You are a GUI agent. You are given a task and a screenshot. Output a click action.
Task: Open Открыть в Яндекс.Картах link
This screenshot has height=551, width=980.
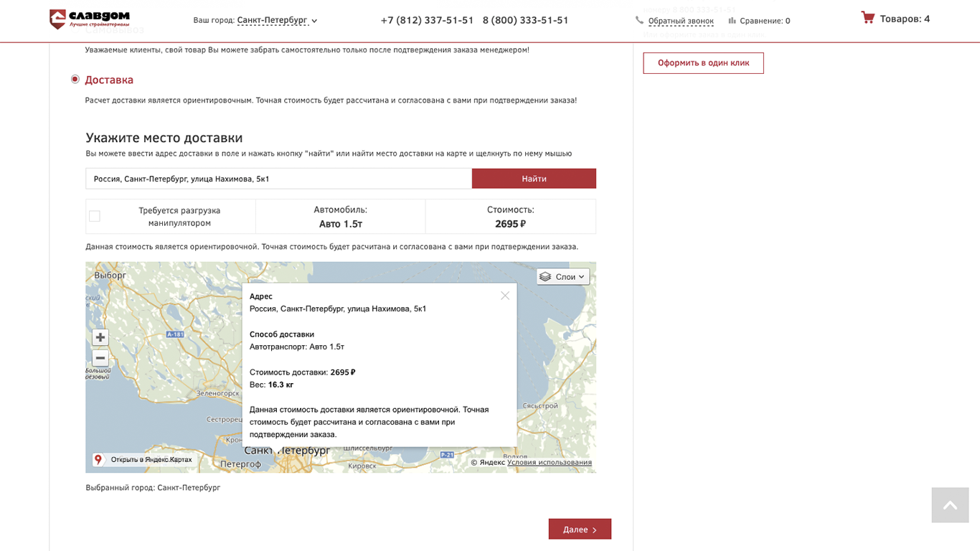coord(151,459)
